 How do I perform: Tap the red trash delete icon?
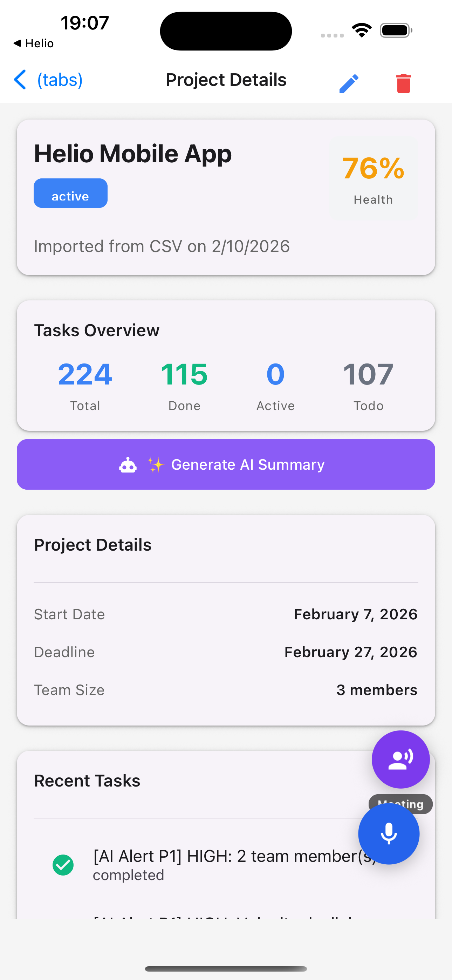[x=403, y=83]
